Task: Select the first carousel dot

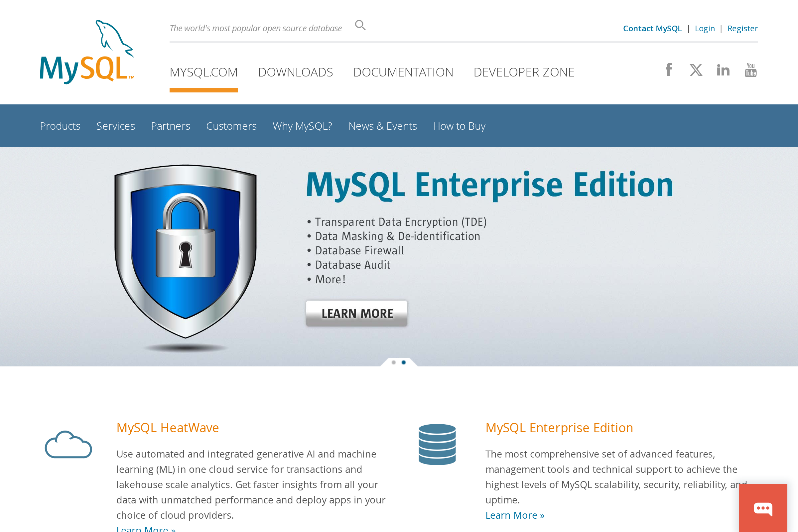Action: point(394,362)
